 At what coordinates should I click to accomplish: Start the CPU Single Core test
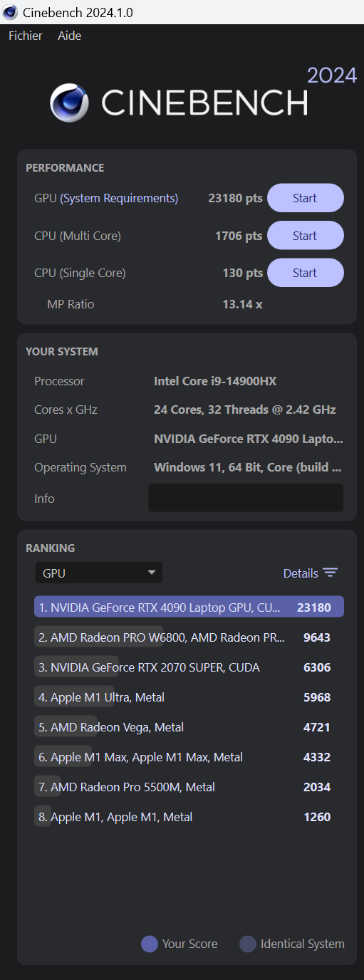click(x=306, y=273)
